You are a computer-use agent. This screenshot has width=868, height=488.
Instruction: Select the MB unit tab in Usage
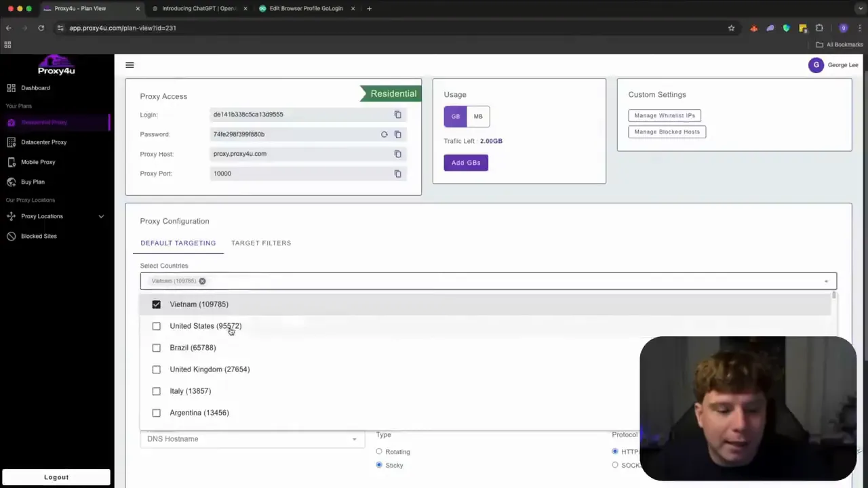point(477,116)
